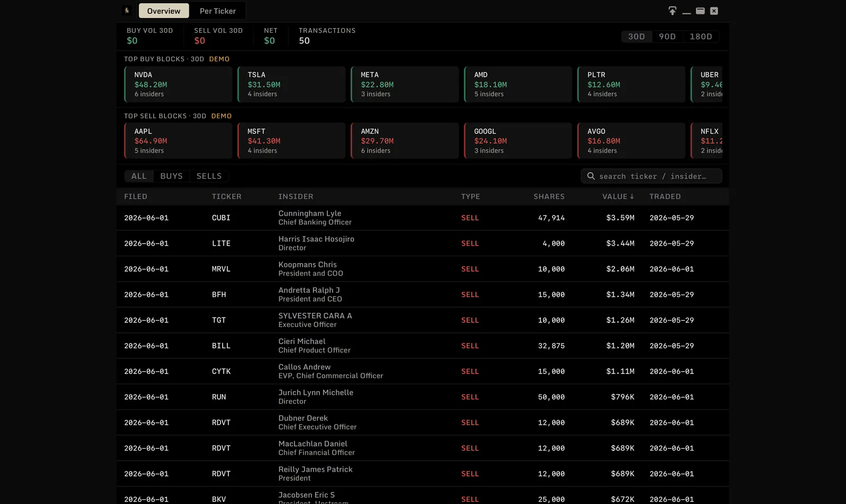Select the ALL transactions filter
Image resolution: width=846 pixels, height=504 pixels.
click(x=139, y=176)
